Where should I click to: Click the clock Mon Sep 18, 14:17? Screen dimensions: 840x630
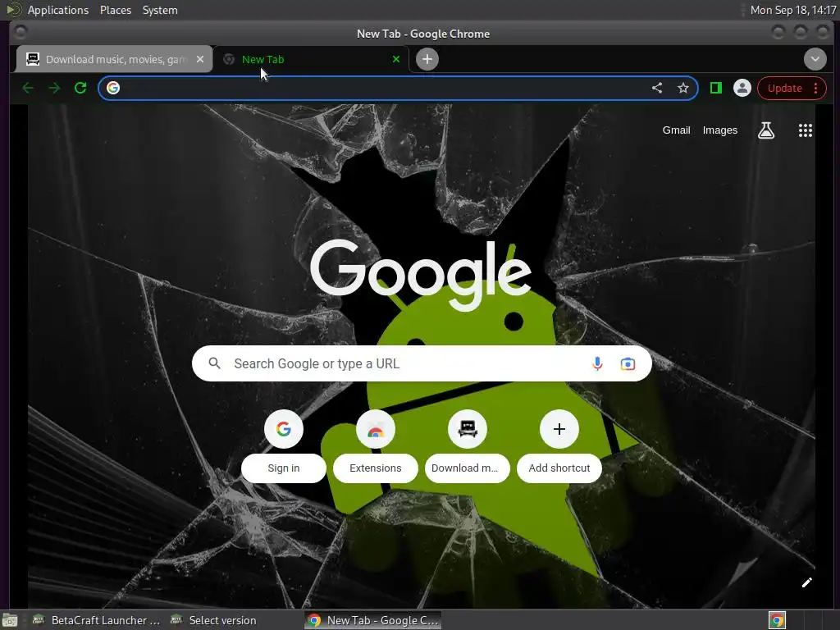coord(793,10)
